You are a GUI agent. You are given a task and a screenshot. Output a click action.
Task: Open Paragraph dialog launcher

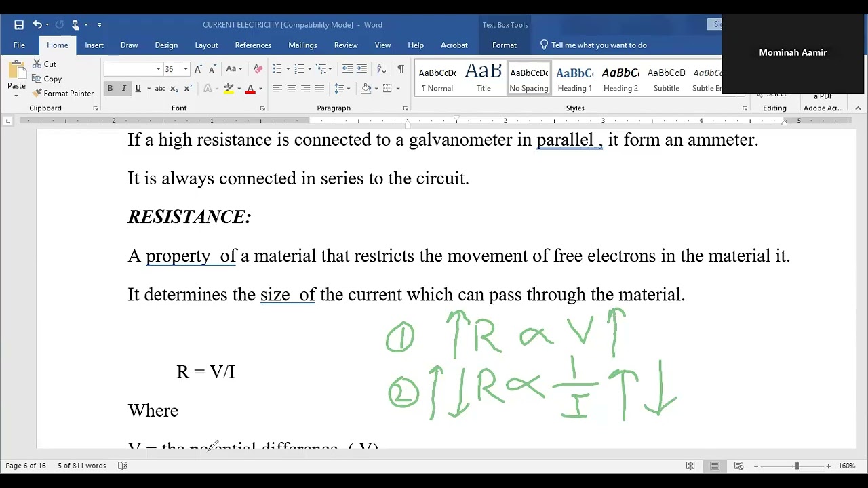tap(406, 108)
